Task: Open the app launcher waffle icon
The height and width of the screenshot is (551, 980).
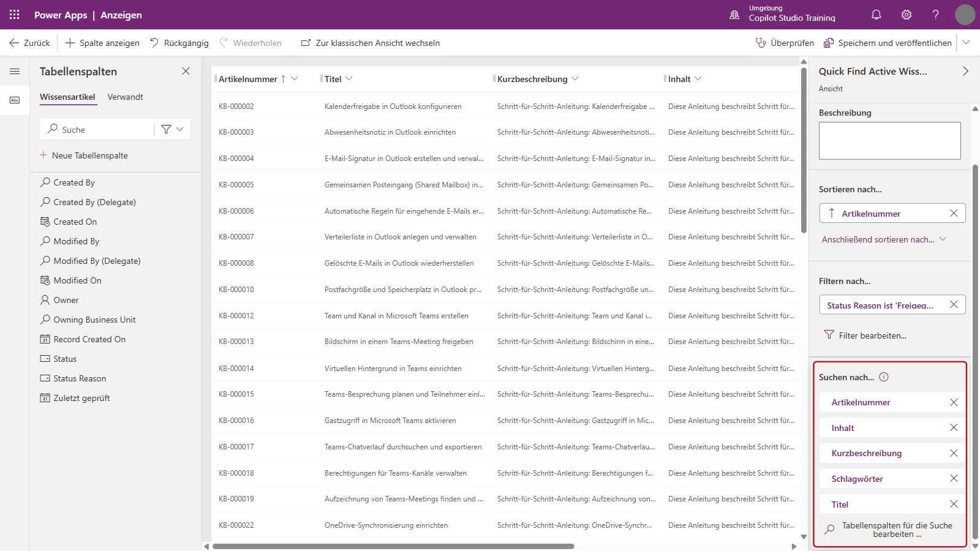Action: 15,15
